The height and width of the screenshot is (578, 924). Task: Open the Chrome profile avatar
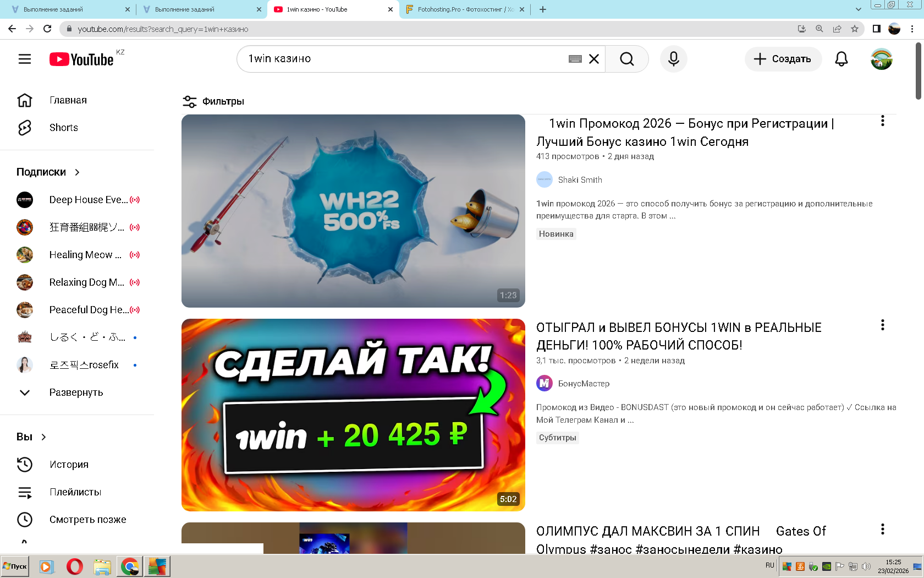[x=894, y=29]
